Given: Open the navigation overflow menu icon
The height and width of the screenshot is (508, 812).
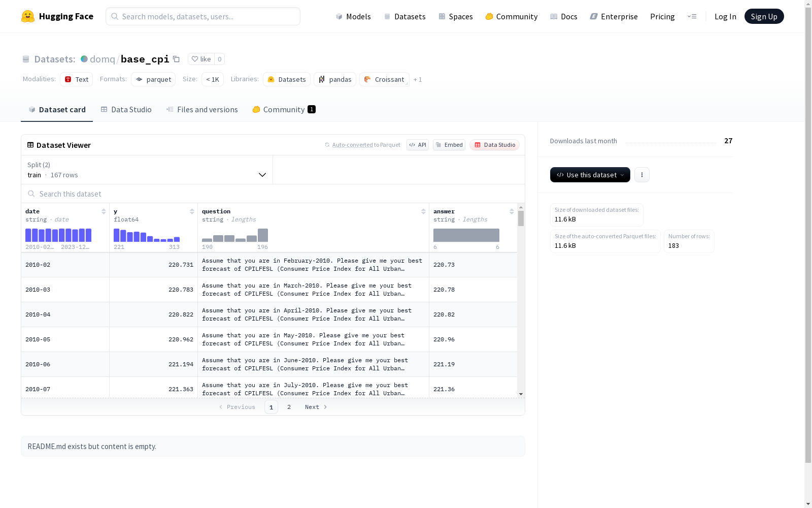Looking at the screenshot, I should (692, 16).
